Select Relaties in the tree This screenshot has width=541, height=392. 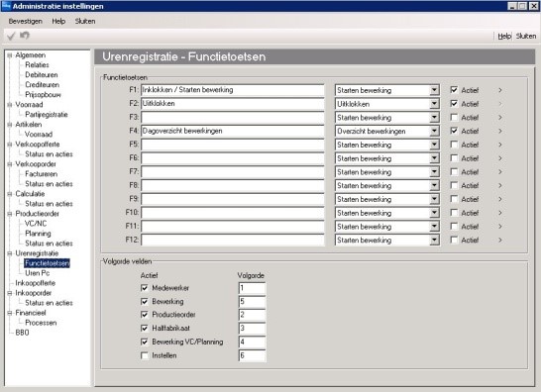coord(37,64)
